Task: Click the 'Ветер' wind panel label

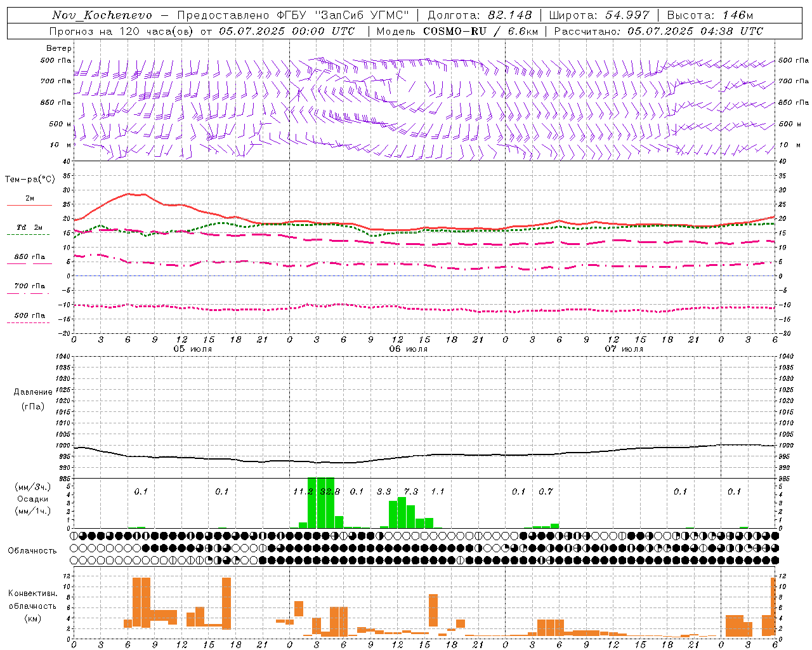Action: [x=59, y=48]
